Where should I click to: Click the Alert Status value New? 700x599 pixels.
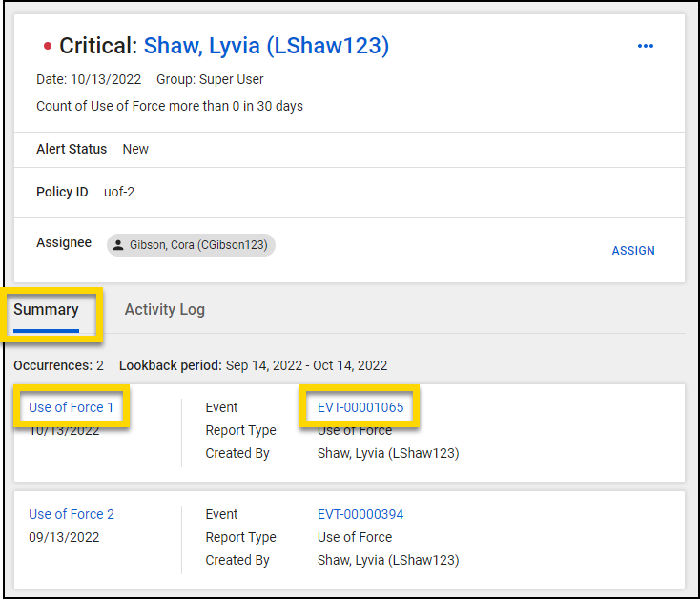pos(135,149)
